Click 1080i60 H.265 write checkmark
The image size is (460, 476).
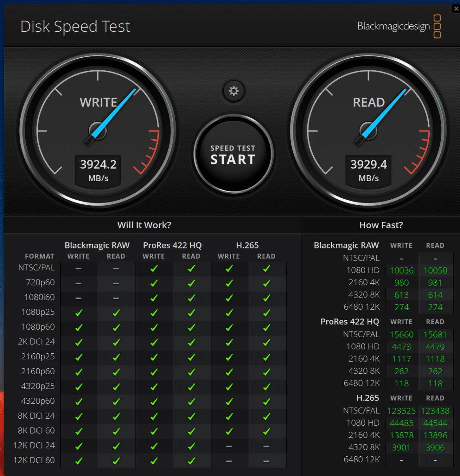click(229, 298)
